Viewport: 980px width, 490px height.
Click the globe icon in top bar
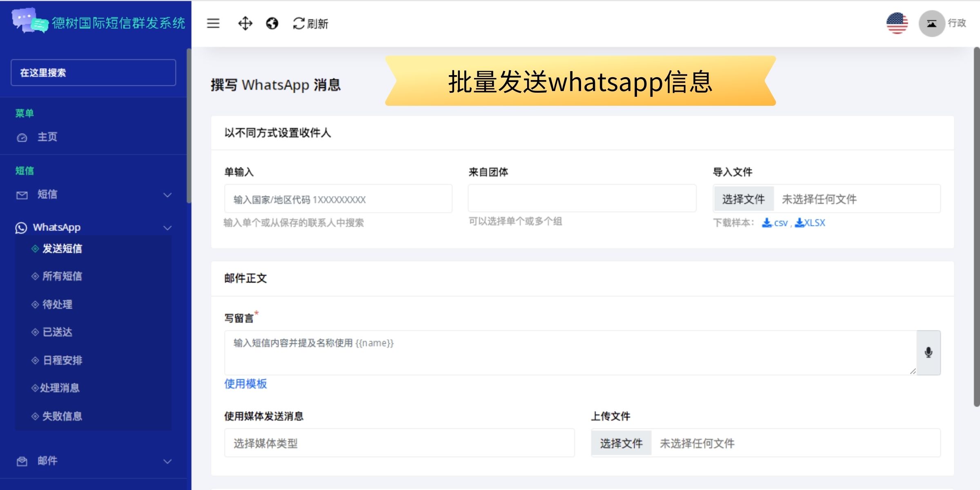pyautogui.click(x=272, y=23)
